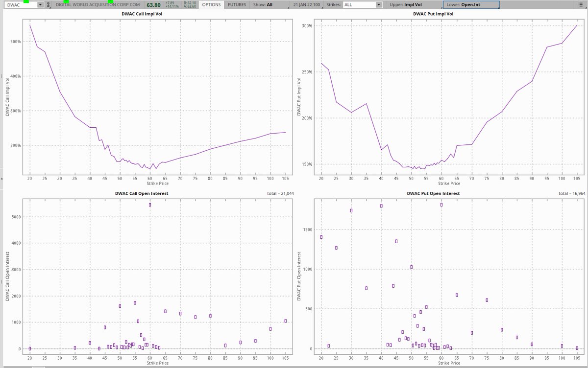588x368 pixels.
Task: Select Put Open Interest marker at strike 75
Action: coord(487,300)
